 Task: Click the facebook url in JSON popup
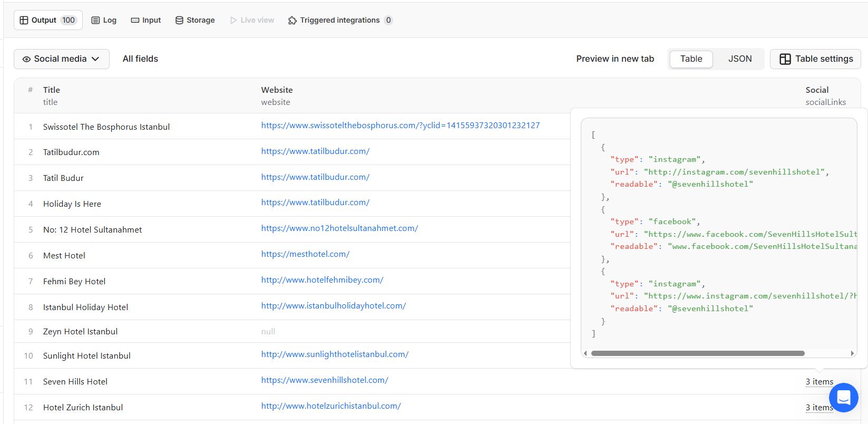pos(750,234)
